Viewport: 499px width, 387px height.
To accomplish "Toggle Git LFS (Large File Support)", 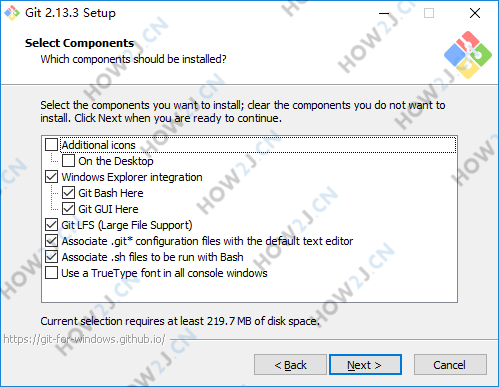I will (x=51, y=225).
